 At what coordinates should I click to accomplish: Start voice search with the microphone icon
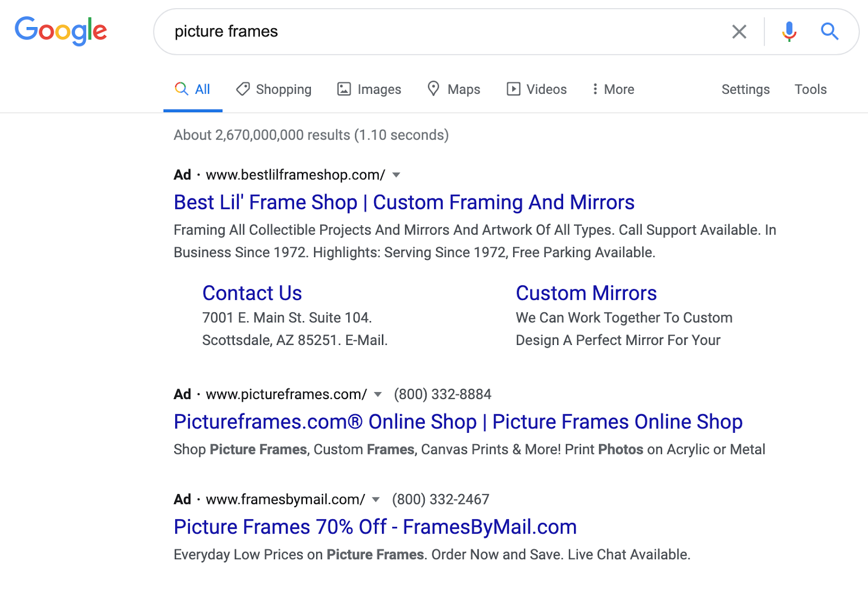pyautogui.click(x=789, y=31)
